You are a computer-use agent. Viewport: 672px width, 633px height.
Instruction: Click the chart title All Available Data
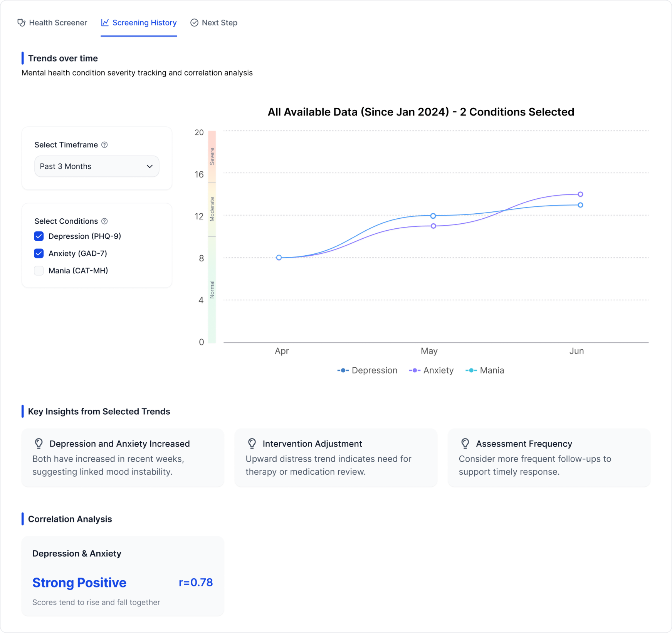pos(421,112)
